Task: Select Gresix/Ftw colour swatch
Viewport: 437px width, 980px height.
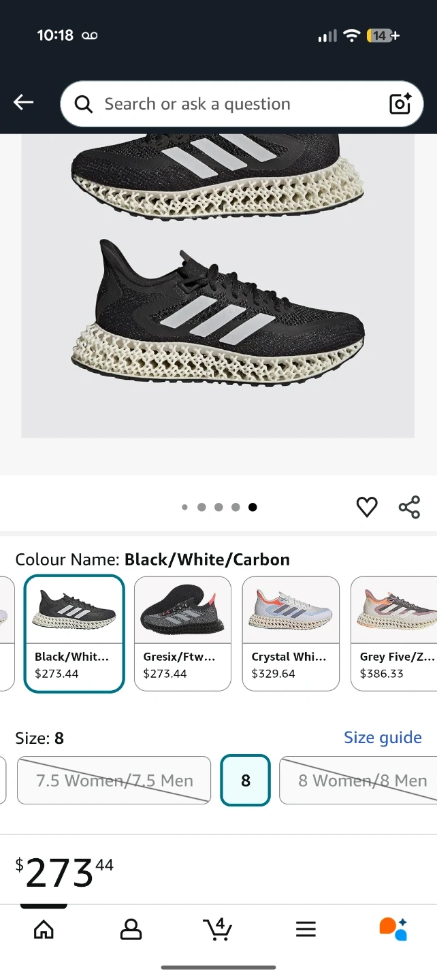Action: coord(182,634)
